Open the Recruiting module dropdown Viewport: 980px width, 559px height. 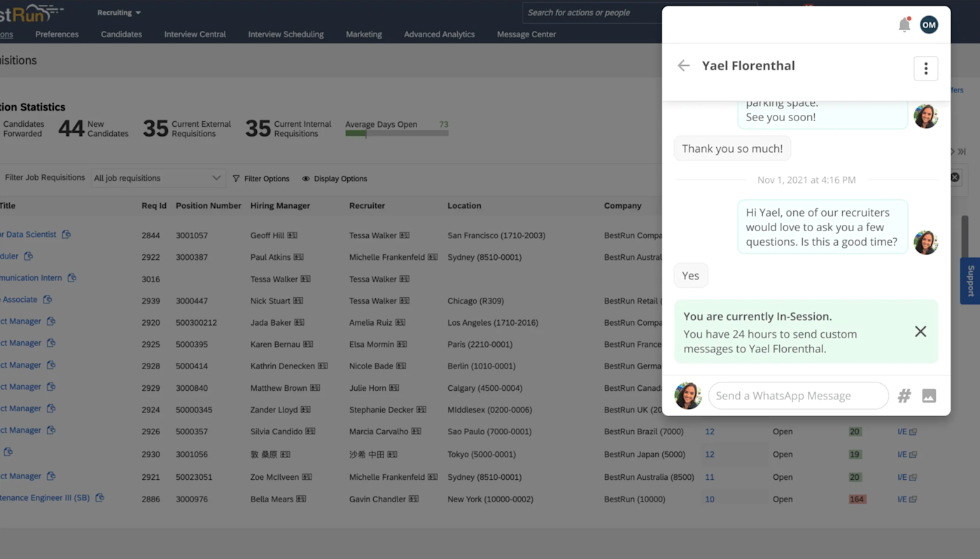(x=119, y=13)
